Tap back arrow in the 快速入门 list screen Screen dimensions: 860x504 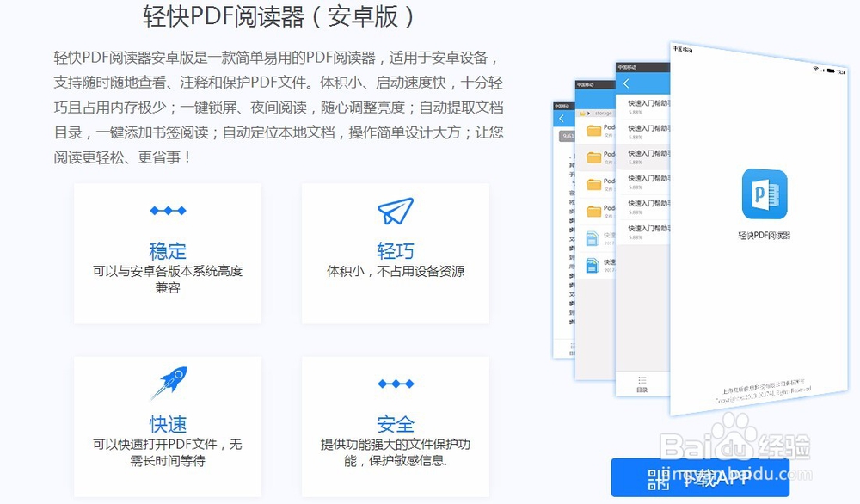pos(626,83)
